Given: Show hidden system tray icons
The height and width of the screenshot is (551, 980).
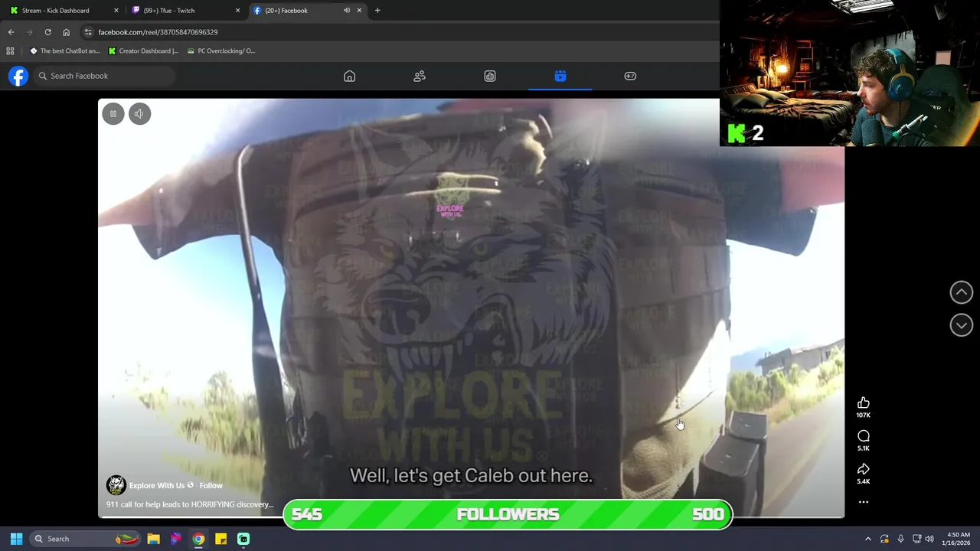Looking at the screenshot, I should (868, 539).
